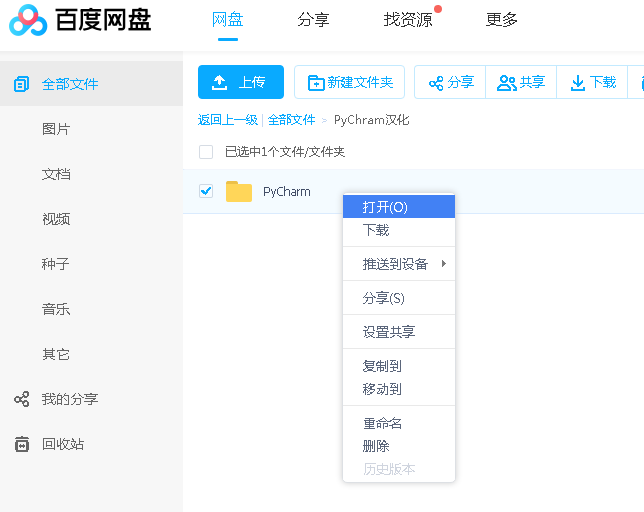The width and height of the screenshot is (644, 512).
Task: Click the 共享 people icon in toolbar
Action: [x=506, y=83]
